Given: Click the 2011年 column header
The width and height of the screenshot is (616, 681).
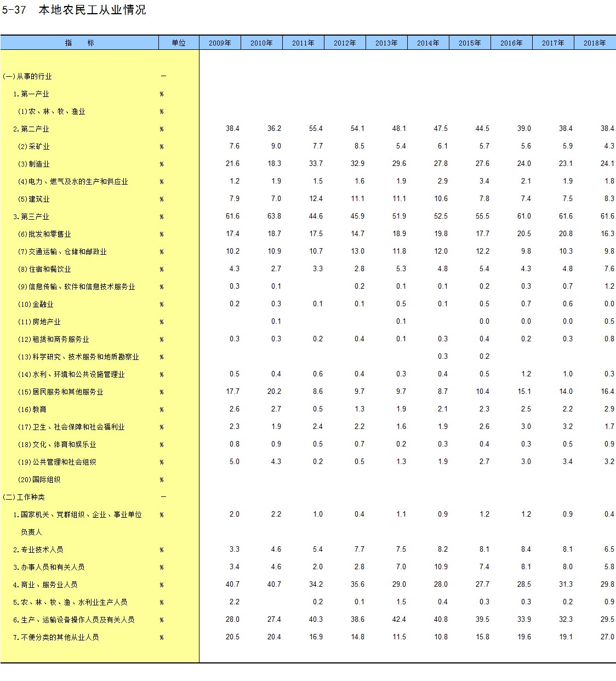Looking at the screenshot, I should (303, 43).
